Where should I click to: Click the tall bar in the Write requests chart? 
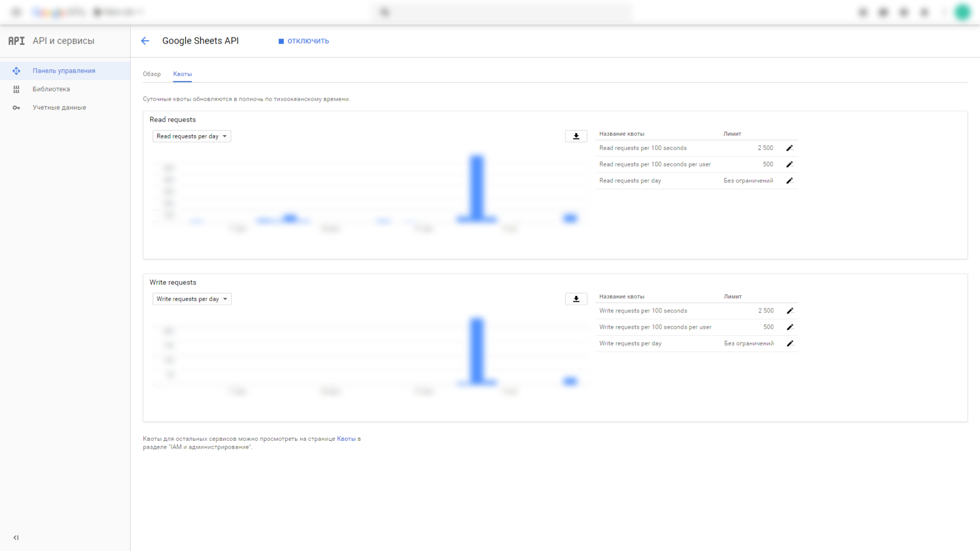477,350
